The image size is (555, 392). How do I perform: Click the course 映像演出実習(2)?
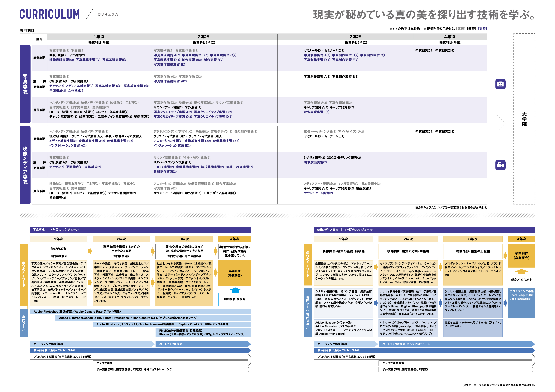click(x=315, y=162)
